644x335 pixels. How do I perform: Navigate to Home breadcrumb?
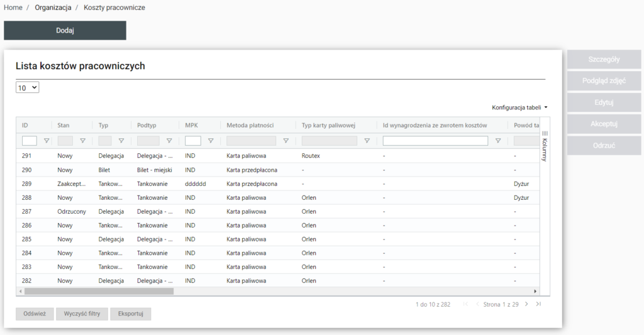pos(13,8)
